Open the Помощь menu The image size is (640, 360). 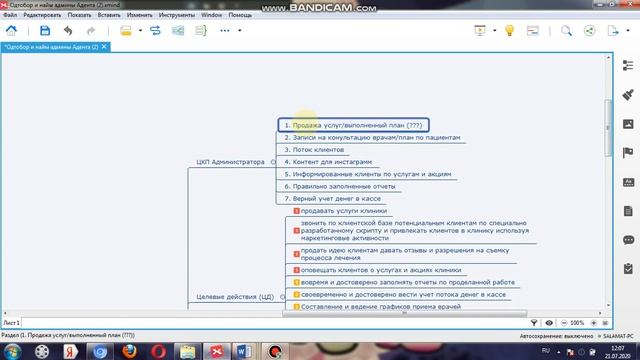240,15
